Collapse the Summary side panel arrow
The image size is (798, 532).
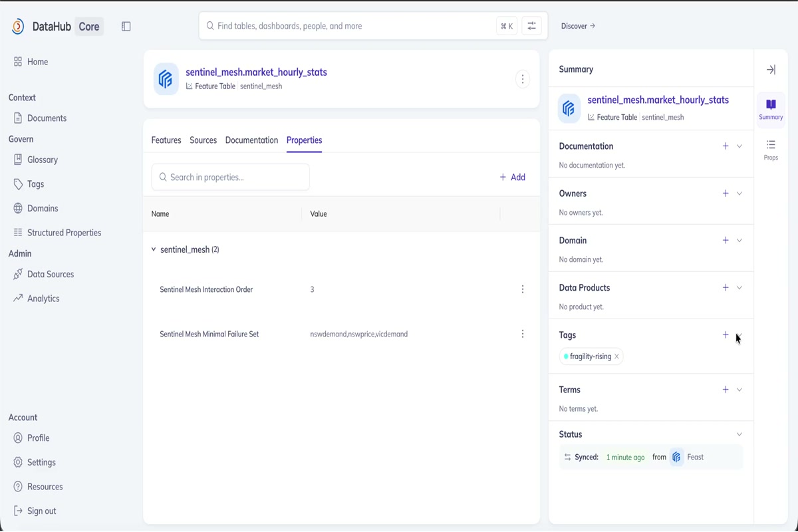pos(771,69)
